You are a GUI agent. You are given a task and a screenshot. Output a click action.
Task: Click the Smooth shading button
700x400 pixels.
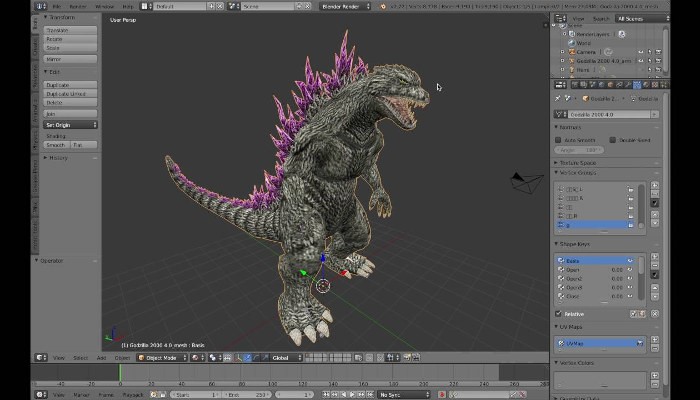tap(56, 145)
